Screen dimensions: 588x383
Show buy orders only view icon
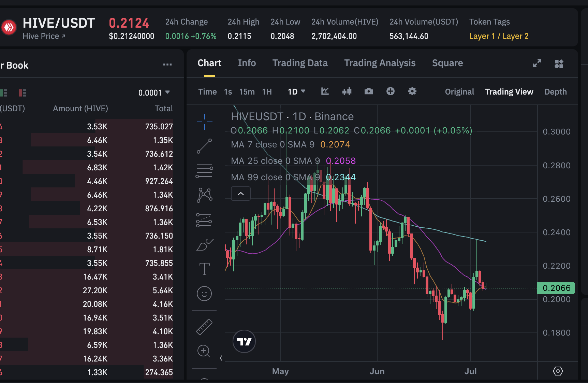click(4, 93)
